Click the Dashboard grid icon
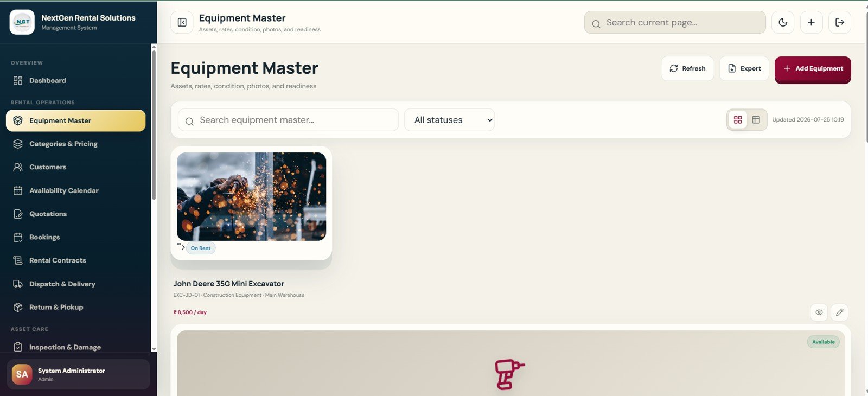 [18, 80]
